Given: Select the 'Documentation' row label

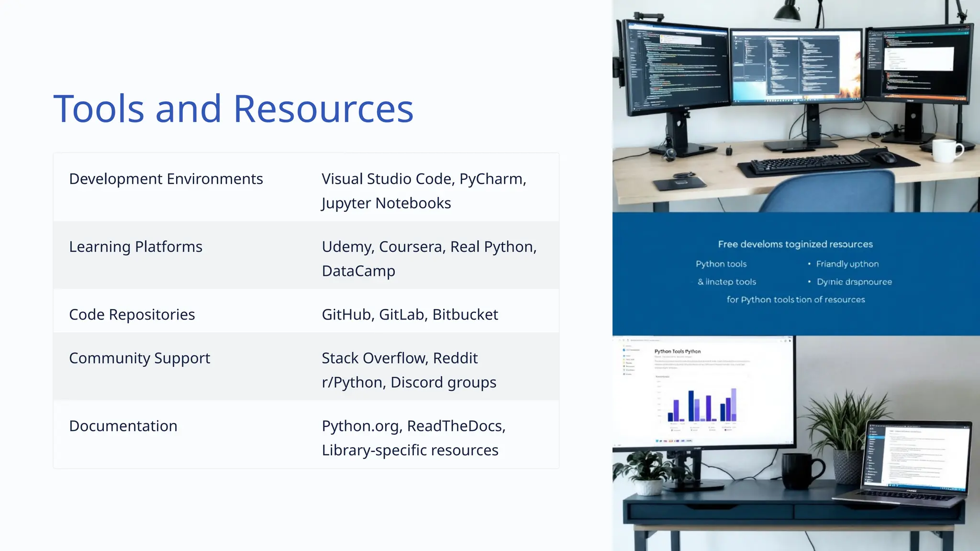Looking at the screenshot, I should 123,426.
